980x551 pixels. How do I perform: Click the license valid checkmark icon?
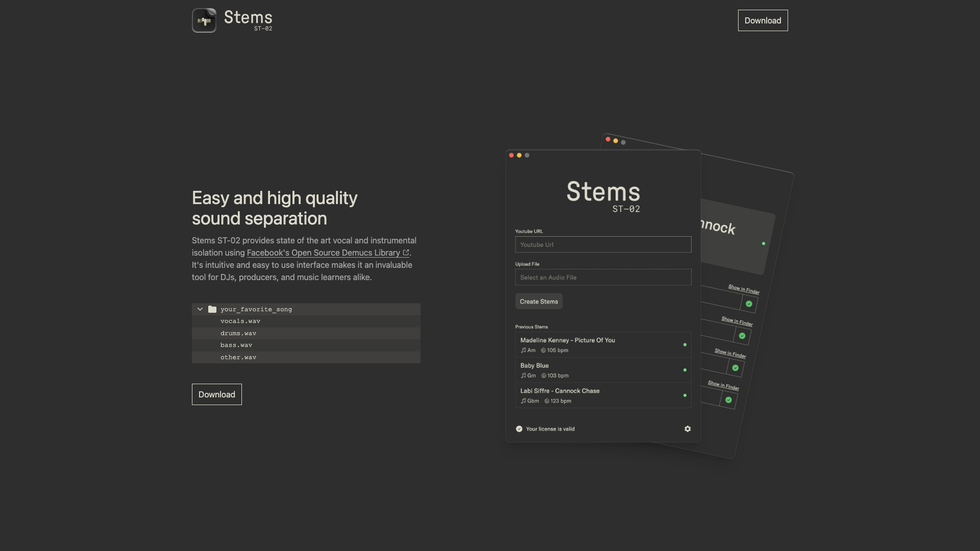click(519, 429)
